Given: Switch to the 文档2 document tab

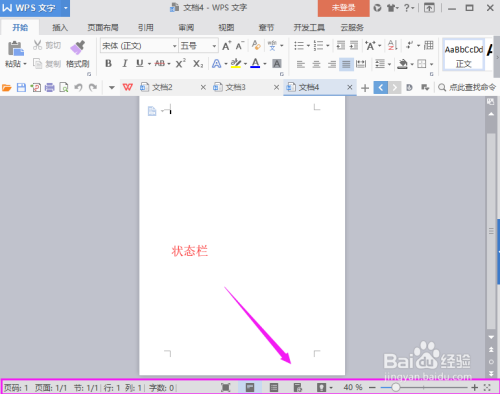Looking at the screenshot, I should [162, 87].
